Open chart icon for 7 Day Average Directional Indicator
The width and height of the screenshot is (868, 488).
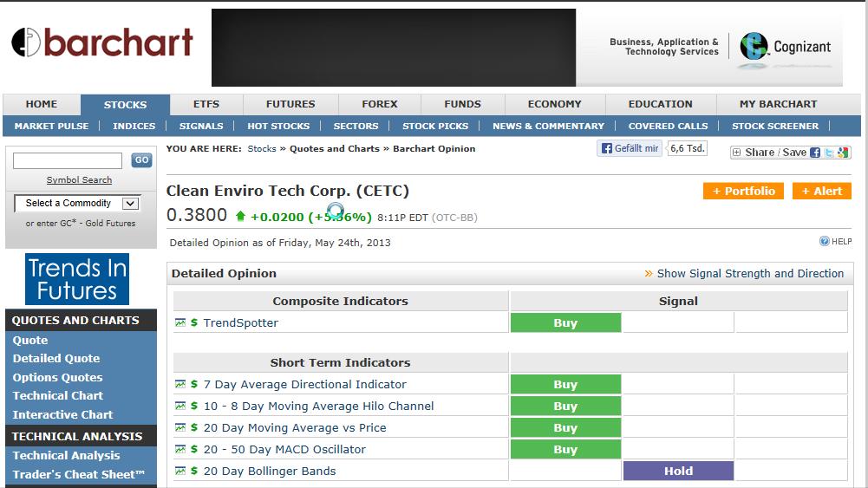179,384
